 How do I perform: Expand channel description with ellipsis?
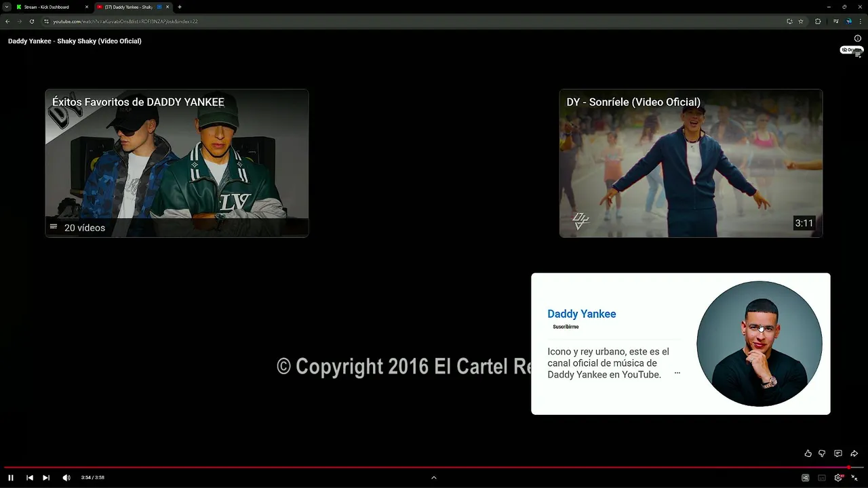677,373
